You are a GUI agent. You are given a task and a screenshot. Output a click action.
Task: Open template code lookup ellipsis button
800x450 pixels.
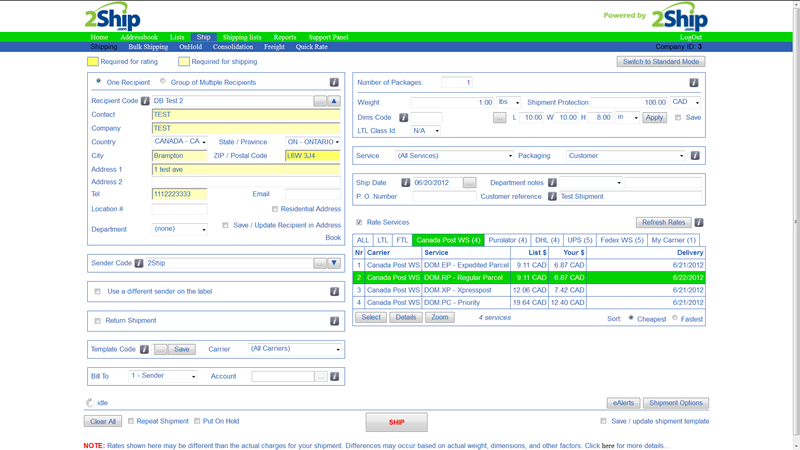(160, 349)
